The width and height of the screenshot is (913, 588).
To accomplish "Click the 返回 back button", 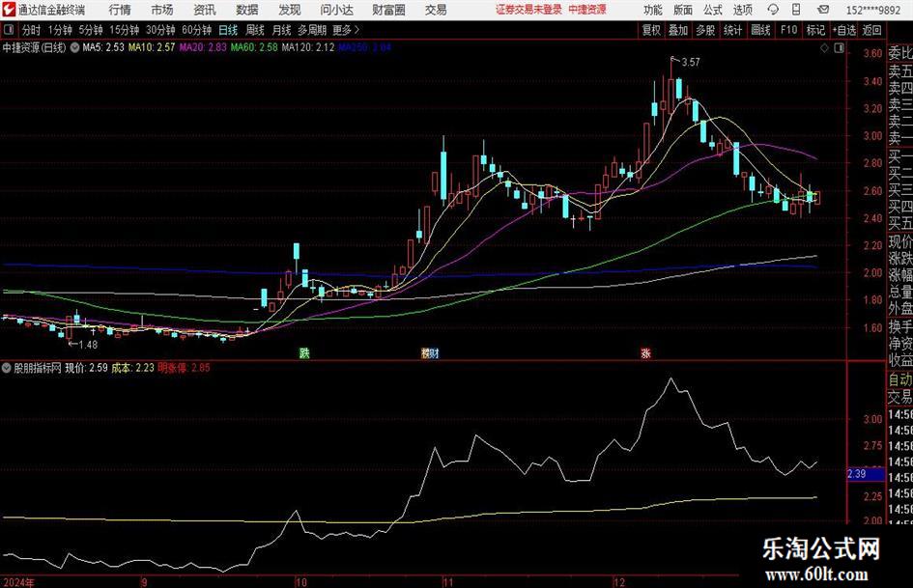I will pyautogui.click(x=871, y=30).
